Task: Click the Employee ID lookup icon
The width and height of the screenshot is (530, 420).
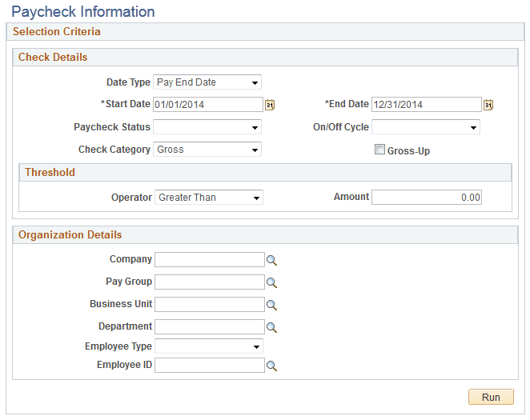Action: pos(271,366)
